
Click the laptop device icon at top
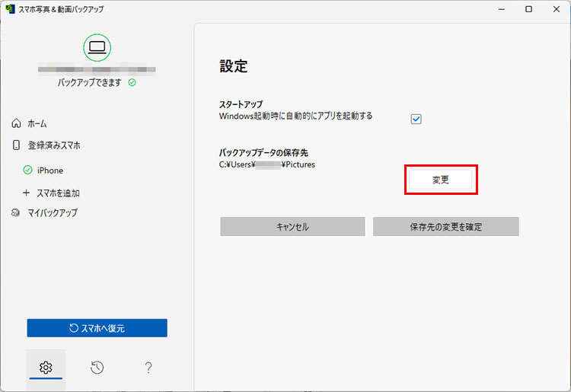(97, 47)
